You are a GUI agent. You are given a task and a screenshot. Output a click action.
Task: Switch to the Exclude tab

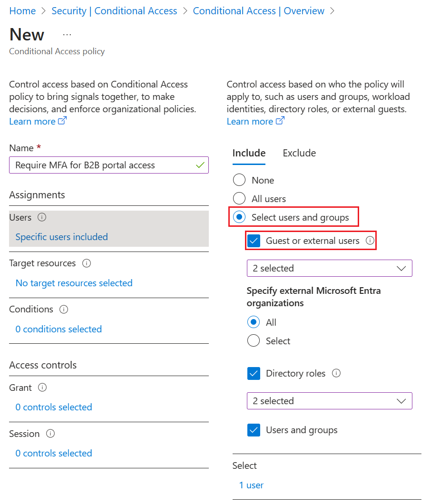299,153
